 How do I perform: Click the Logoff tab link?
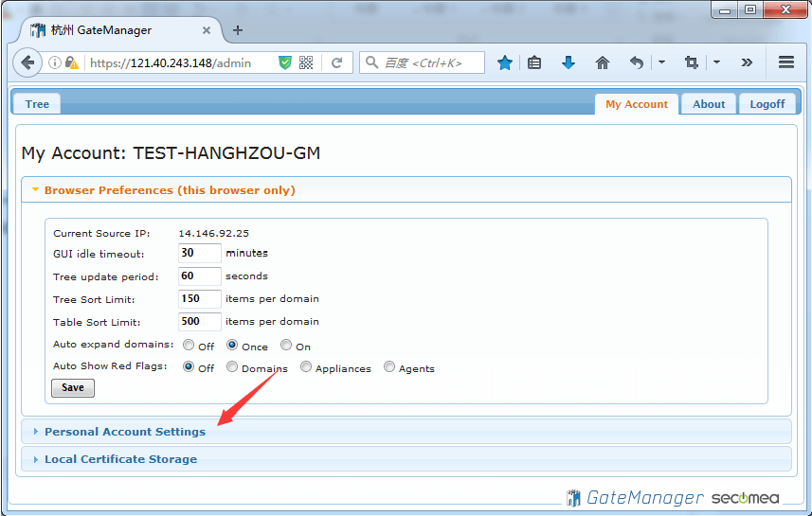click(x=767, y=104)
